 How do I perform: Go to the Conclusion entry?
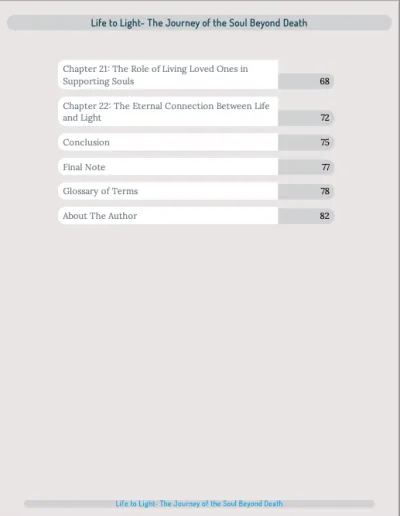(168, 142)
